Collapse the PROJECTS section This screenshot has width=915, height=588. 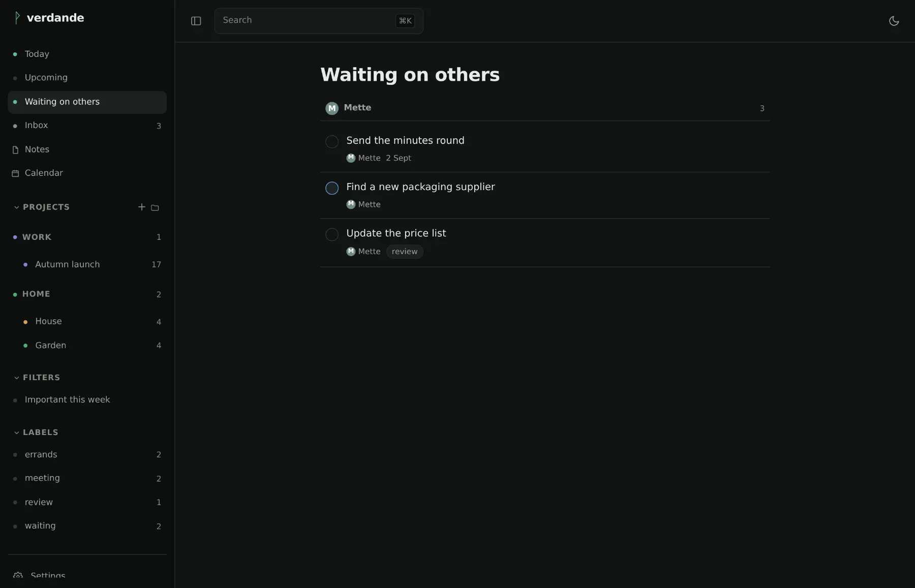(17, 207)
